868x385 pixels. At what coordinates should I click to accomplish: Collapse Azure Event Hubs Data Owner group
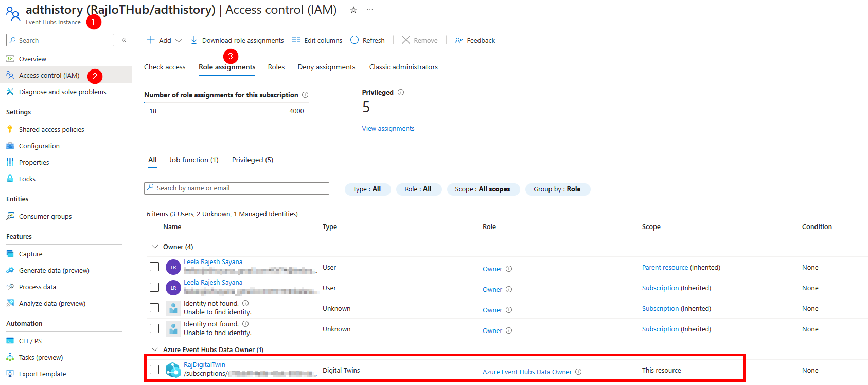coord(154,349)
